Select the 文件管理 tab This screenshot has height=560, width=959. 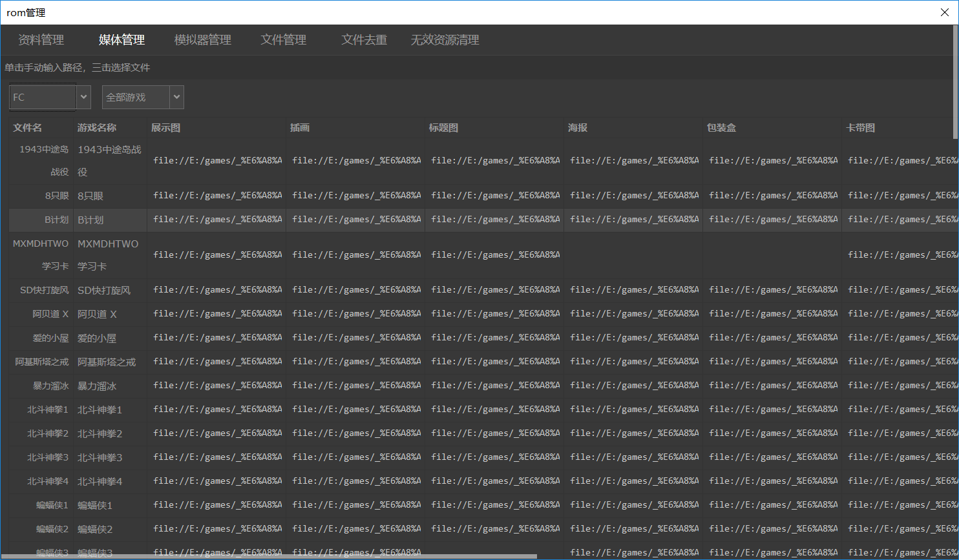click(283, 40)
